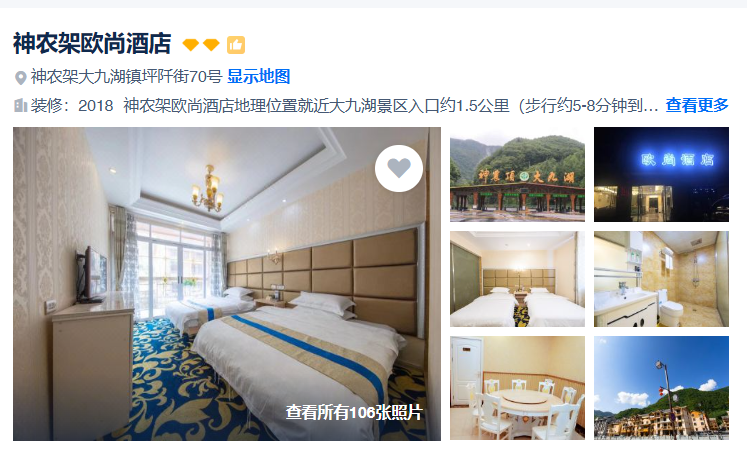Open the 大九湖 scenic gate thumbnail
Screen dimensions: 747x454
(x=517, y=174)
